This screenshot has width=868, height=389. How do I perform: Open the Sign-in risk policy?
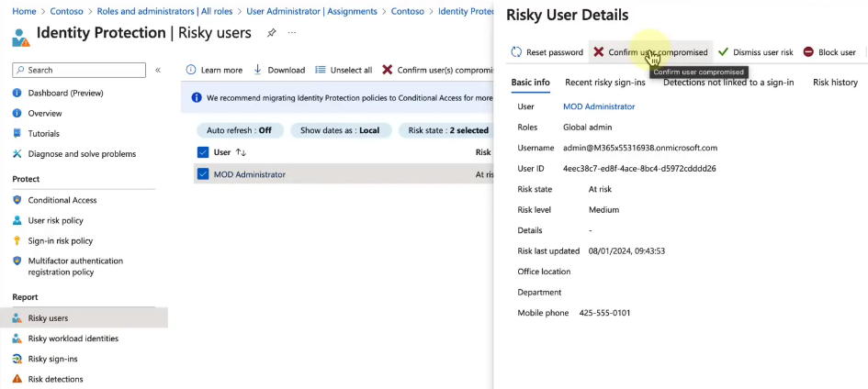pos(61,241)
